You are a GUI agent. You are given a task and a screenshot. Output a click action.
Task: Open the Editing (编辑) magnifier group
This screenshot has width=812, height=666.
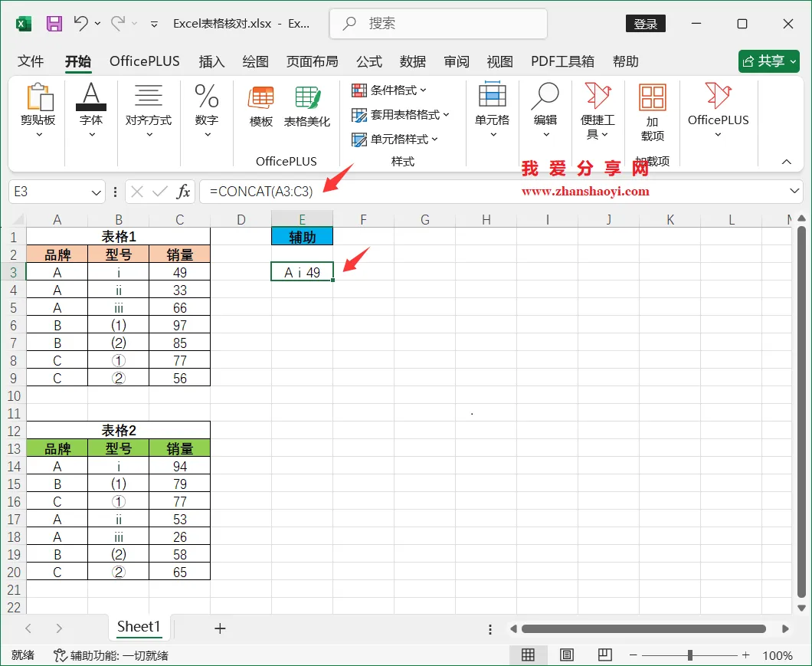click(545, 110)
